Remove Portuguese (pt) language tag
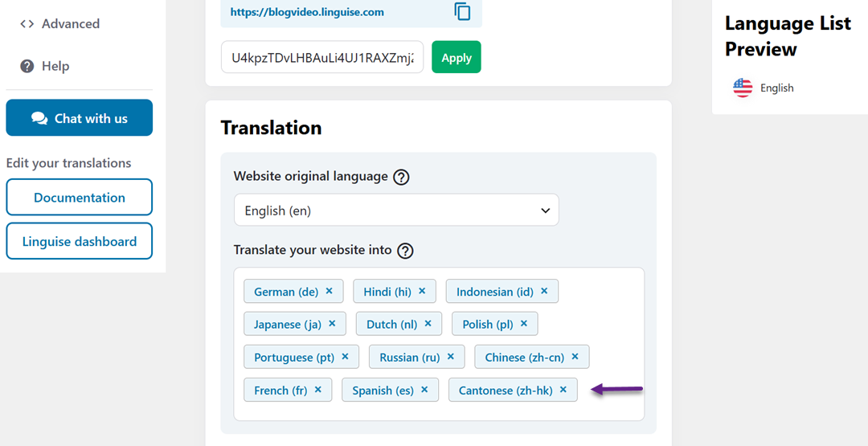This screenshot has height=446, width=868. tap(345, 357)
